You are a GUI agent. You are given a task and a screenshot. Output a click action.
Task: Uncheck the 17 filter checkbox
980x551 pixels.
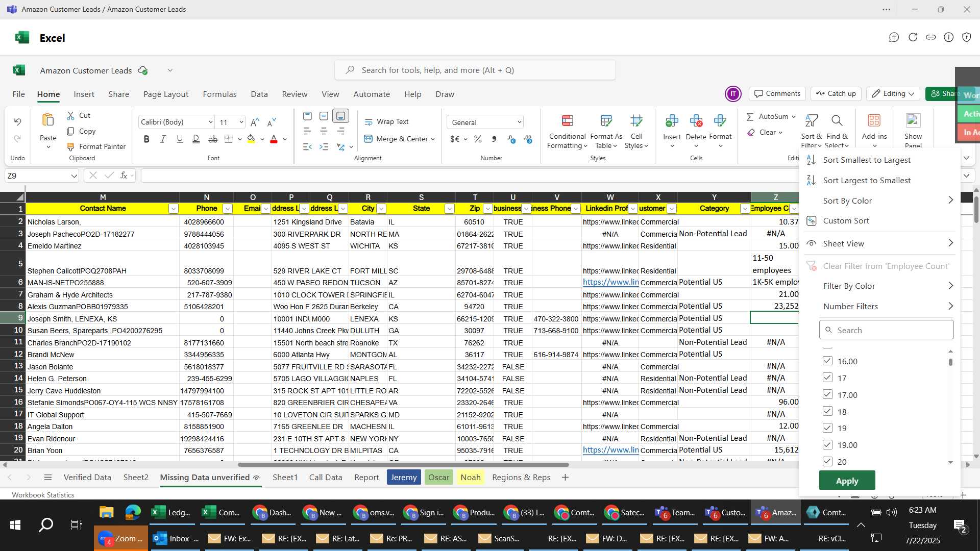point(827,378)
